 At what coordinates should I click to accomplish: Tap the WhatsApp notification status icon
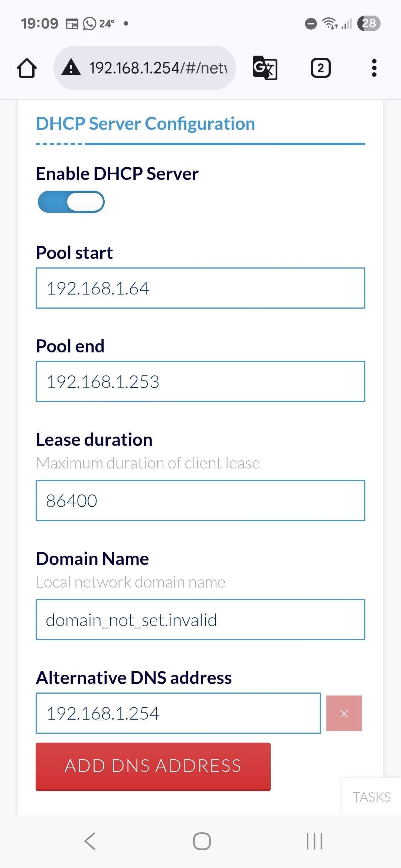(89, 24)
